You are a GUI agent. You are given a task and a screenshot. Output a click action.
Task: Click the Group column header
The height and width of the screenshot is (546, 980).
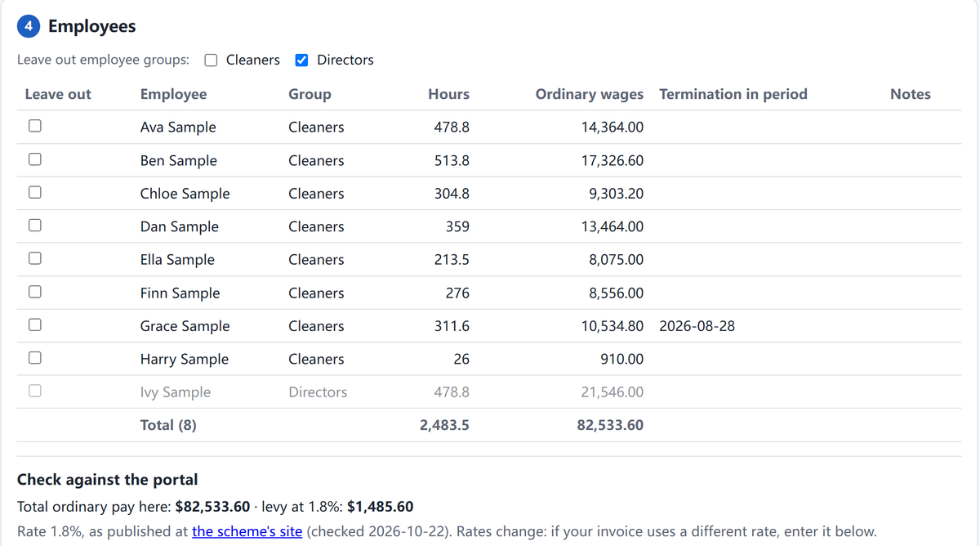coord(310,94)
